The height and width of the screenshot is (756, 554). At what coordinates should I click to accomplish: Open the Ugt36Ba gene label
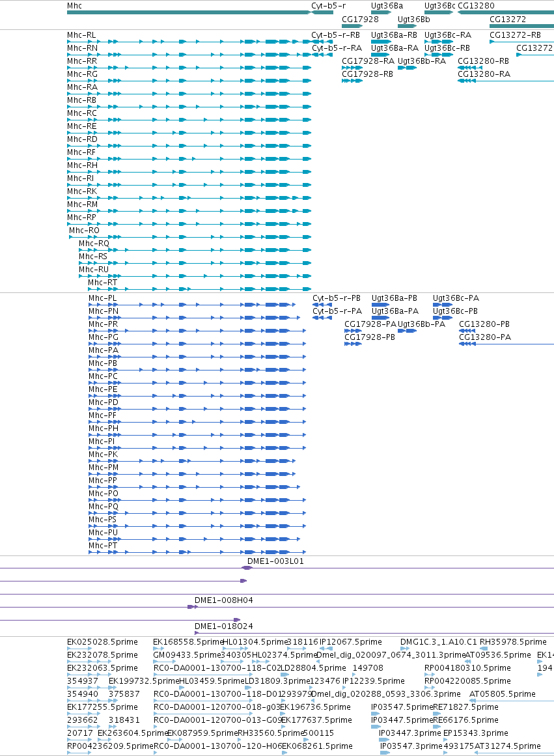pyautogui.click(x=387, y=6)
